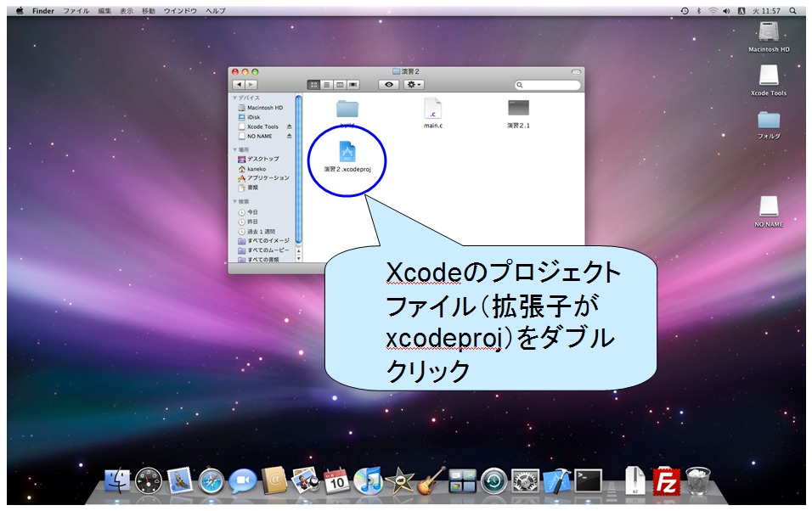The width and height of the screenshot is (812, 511).
Task: Select Macintosh HD in sidebar
Action: pyautogui.click(x=261, y=108)
